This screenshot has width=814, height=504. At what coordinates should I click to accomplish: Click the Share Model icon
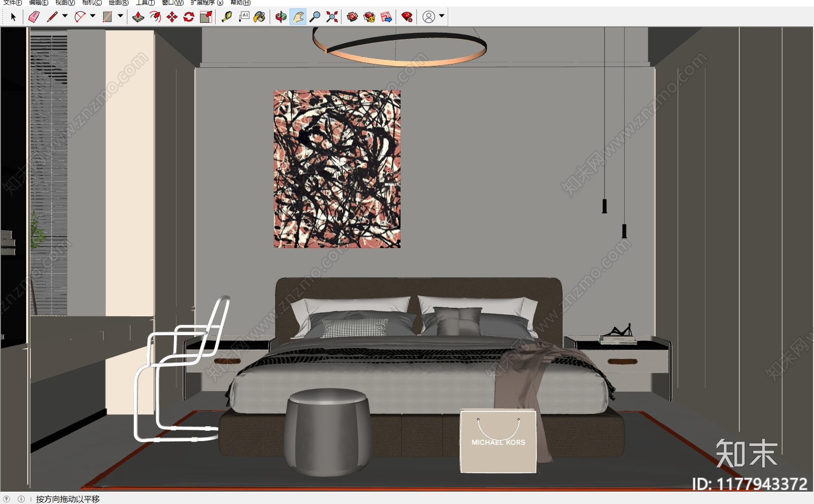click(386, 17)
